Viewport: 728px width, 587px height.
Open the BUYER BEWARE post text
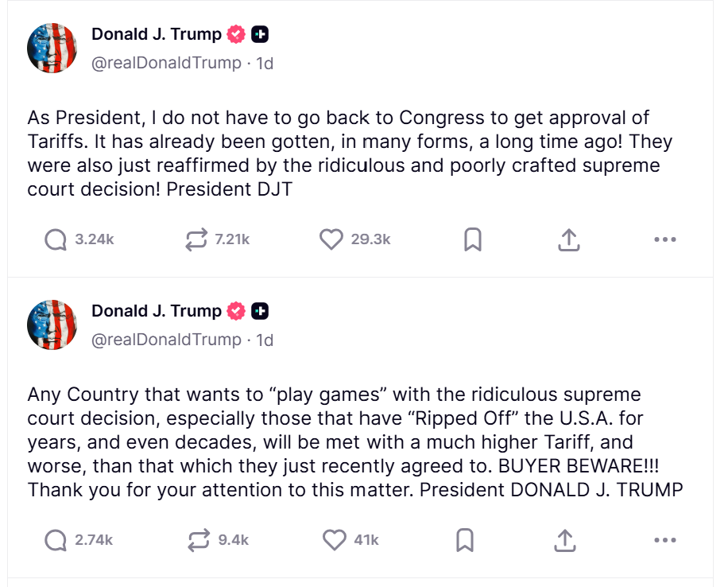354,441
